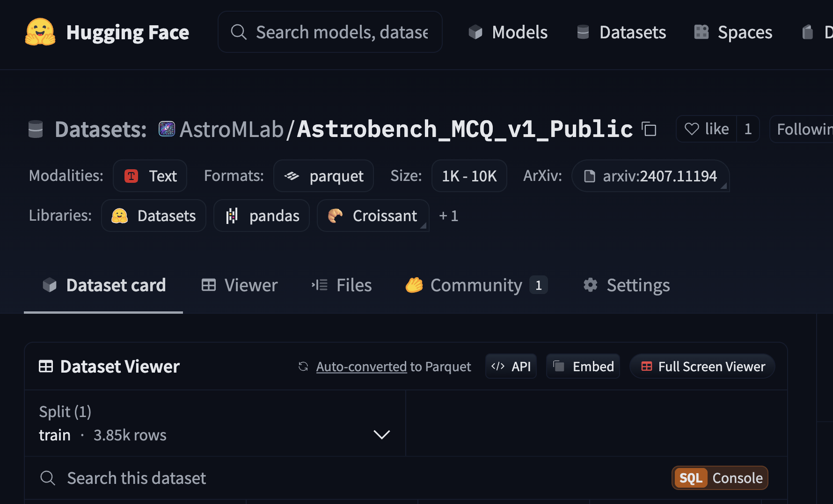Copy dataset name with the copy icon
This screenshot has width=833, height=504.
tap(649, 129)
